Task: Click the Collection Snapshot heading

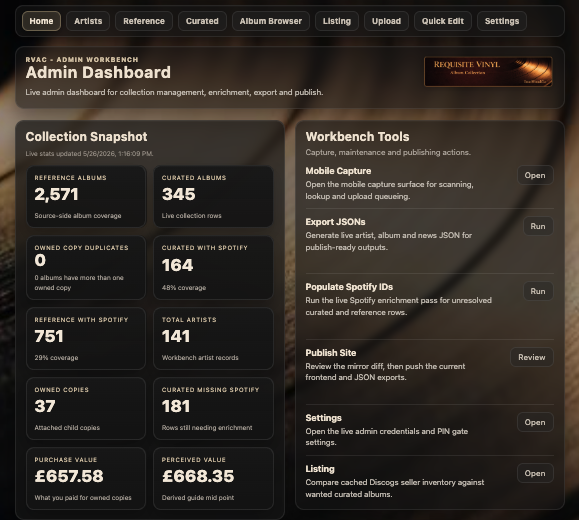Action: 86,137
